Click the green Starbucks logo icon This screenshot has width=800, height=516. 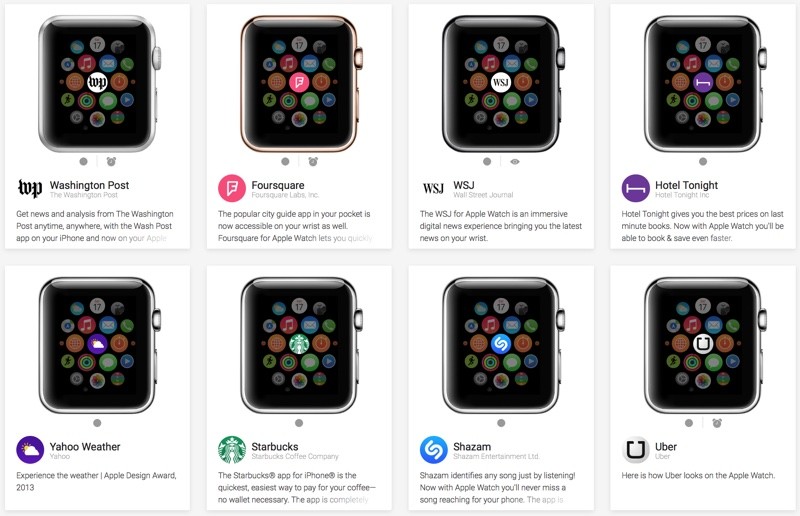232,450
